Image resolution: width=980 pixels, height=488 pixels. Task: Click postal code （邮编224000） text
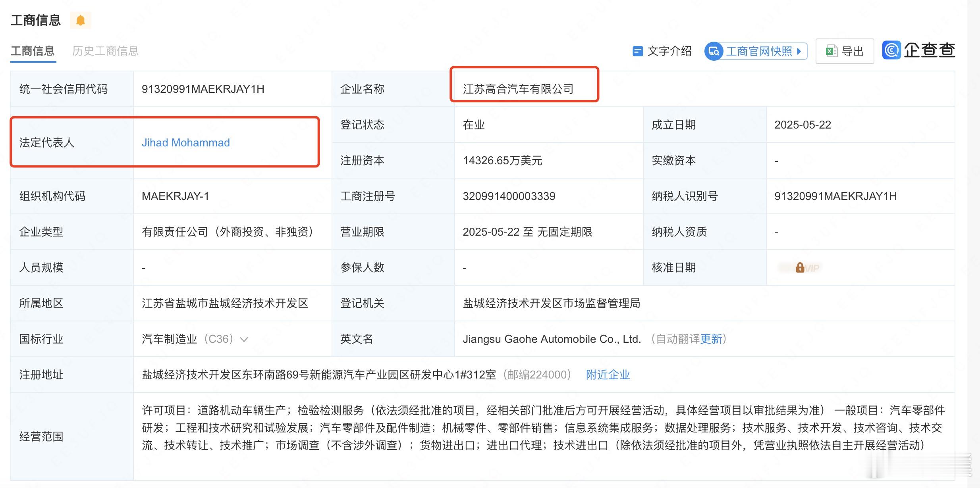point(536,375)
